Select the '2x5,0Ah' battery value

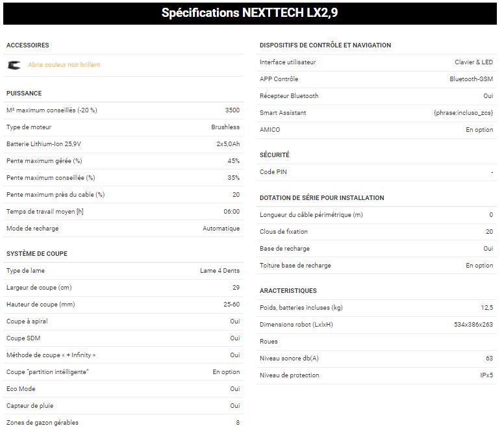point(228,144)
